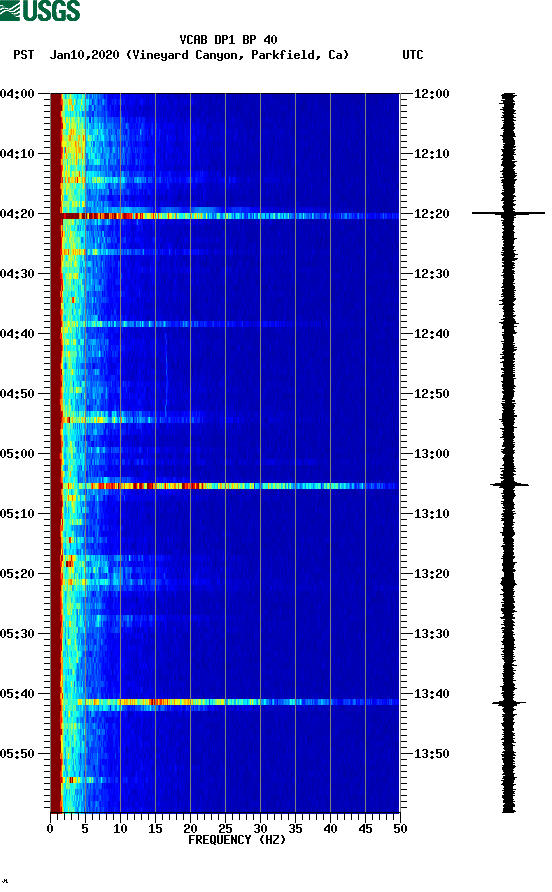This screenshot has width=552, height=892.
Task: Click the largest seismogram spike at 12:20
Action: [x=508, y=213]
